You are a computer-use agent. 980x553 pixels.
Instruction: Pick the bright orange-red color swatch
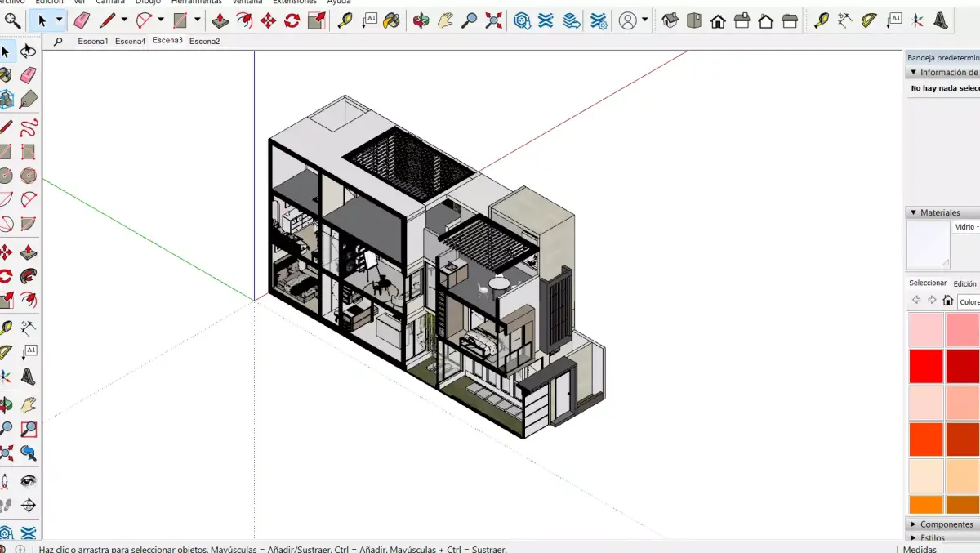(x=925, y=439)
